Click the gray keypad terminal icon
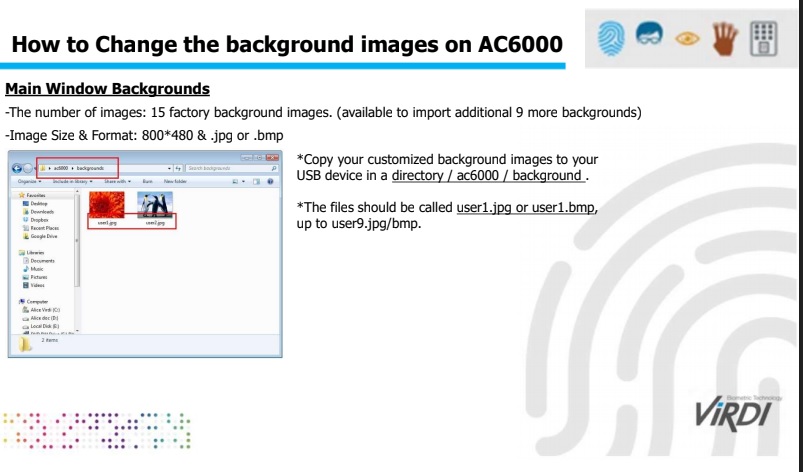803x472 pixels. pyautogui.click(x=764, y=38)
